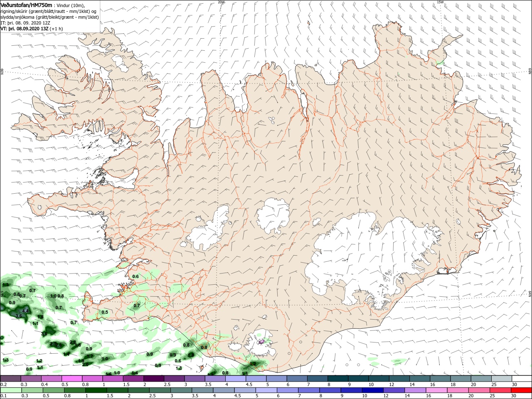
Task: Select the 0.2 swatch in upper legend row
Action: coord(10,379)
